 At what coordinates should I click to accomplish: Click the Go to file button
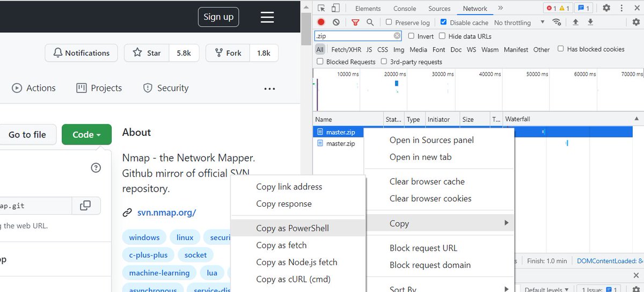pos(27,135)
